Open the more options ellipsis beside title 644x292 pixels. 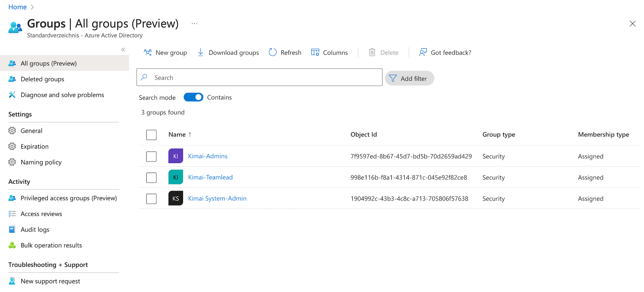(x=194, y=24)
